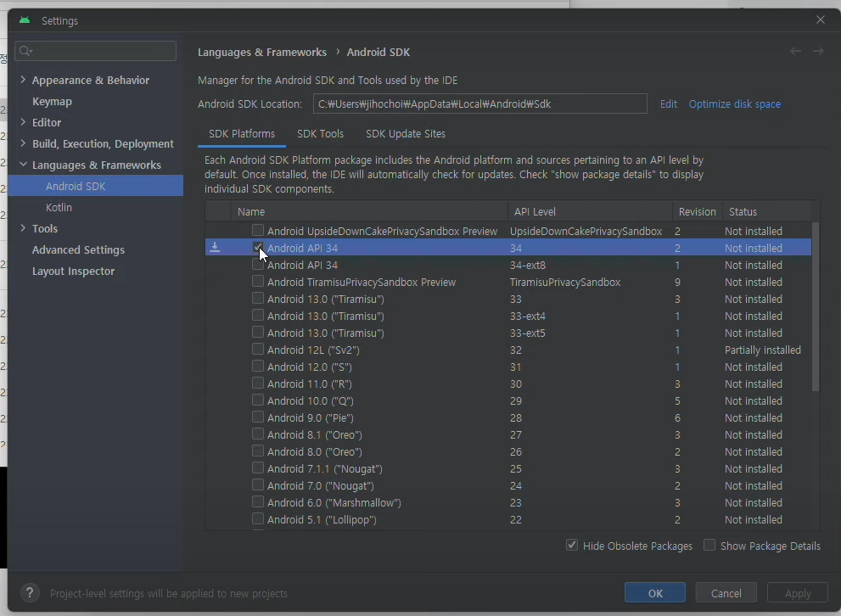The width and height of the screenshot is (841, 616).
Task: Click the Apply button
Action: [x=798, y=593]
